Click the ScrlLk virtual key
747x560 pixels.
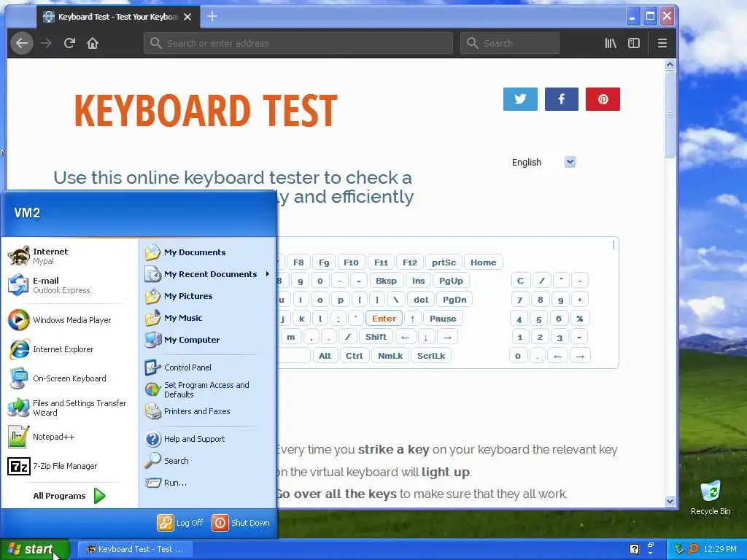[x=430, y=356]
